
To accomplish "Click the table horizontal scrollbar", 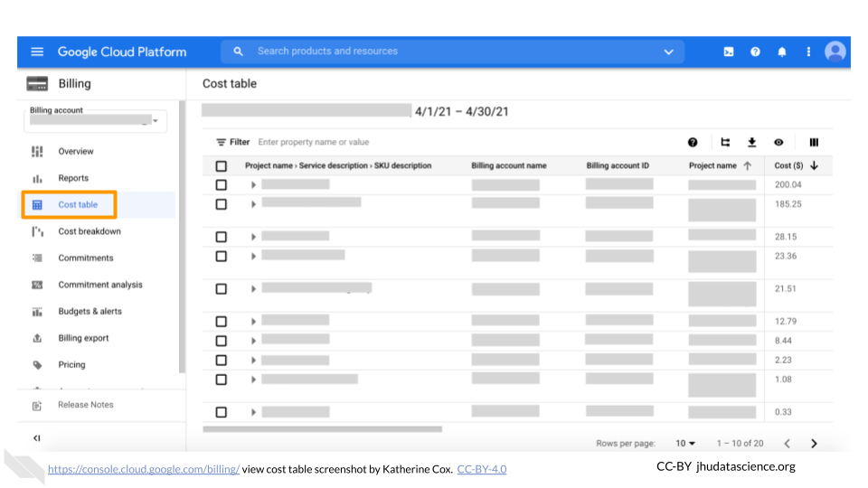I will [x=322, y=428].
